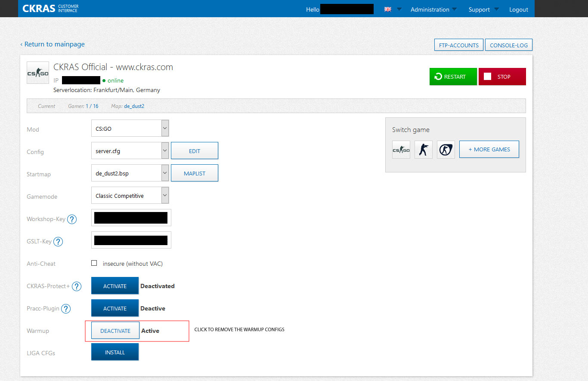The image size is (588, 381).
Task: Click Logout in the top bar
Action: [519, 9]
